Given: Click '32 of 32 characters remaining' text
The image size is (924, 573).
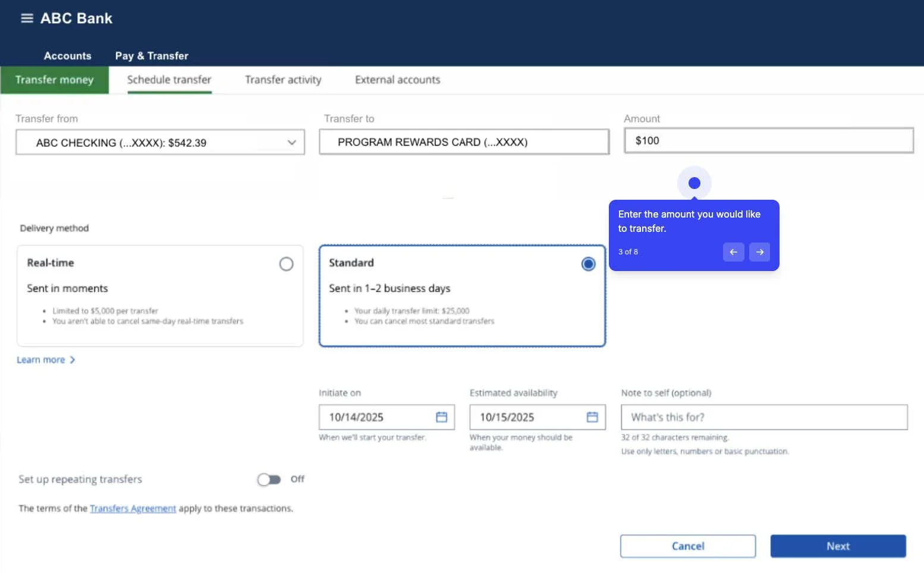Looking at the screenshot, I should 675,437.
